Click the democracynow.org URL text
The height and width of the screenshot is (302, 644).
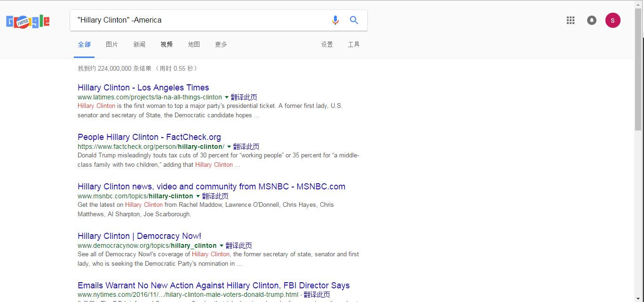point(147,245)
